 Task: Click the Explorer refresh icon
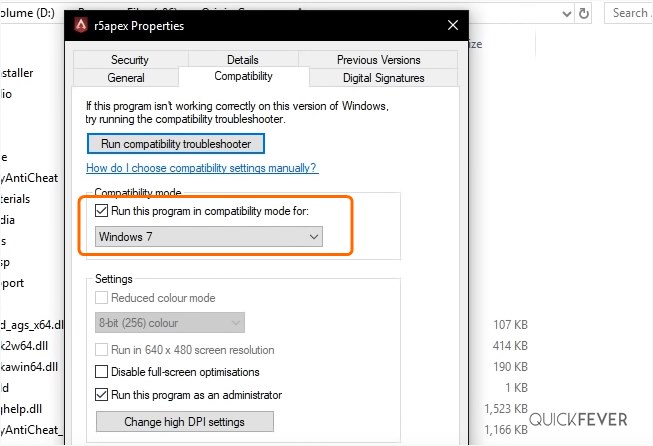(584, 14)
